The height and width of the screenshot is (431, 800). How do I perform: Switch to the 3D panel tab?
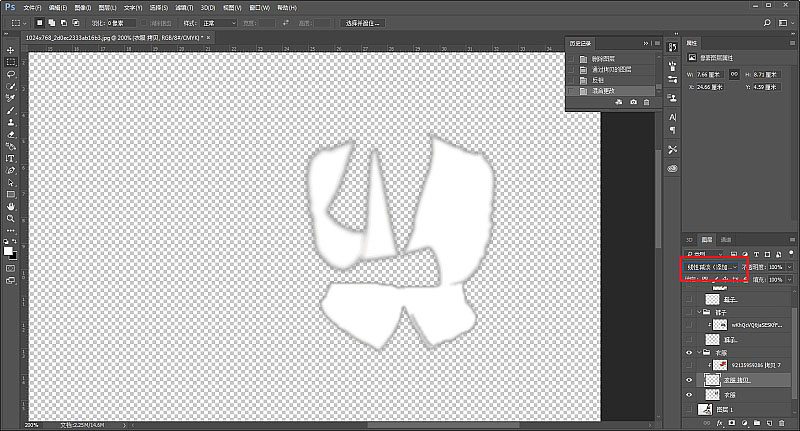click(689, 240)
